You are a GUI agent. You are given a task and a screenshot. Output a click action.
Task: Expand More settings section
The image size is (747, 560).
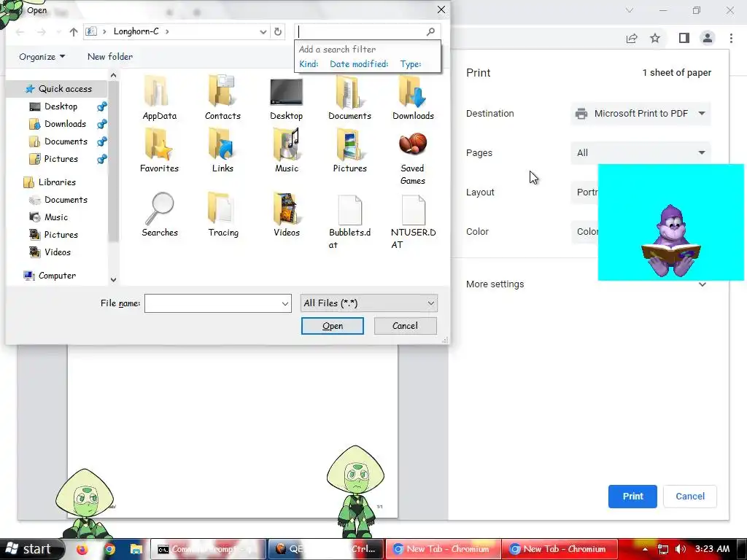[x=587, y=284]
